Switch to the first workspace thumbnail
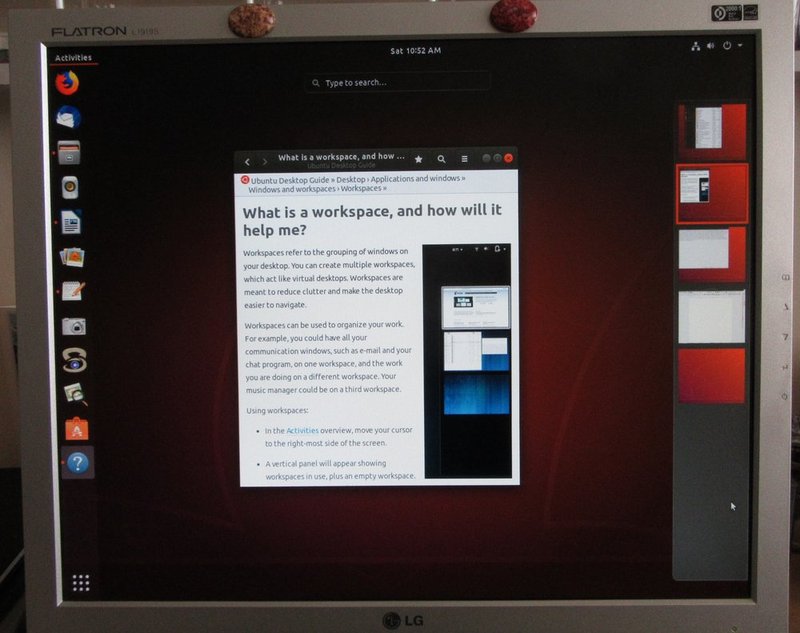This screenshot has width=800, height=633. (x=711, y=130)
